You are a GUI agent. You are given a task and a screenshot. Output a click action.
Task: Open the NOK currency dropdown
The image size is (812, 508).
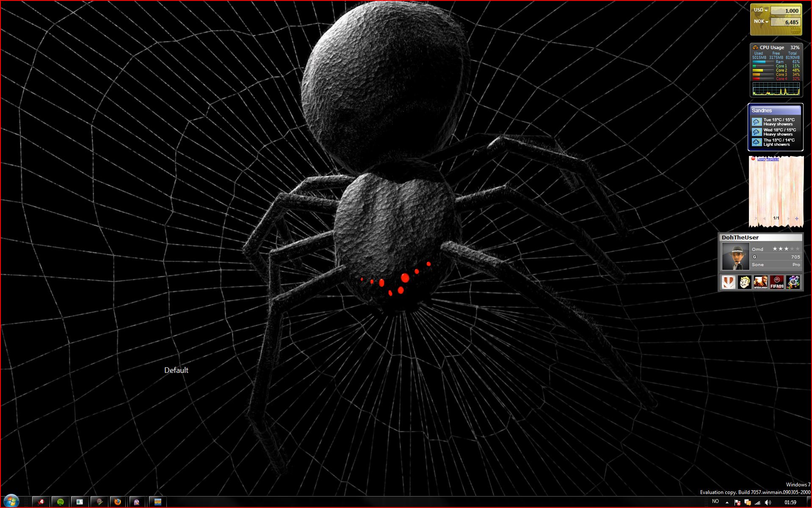[761, 22]
